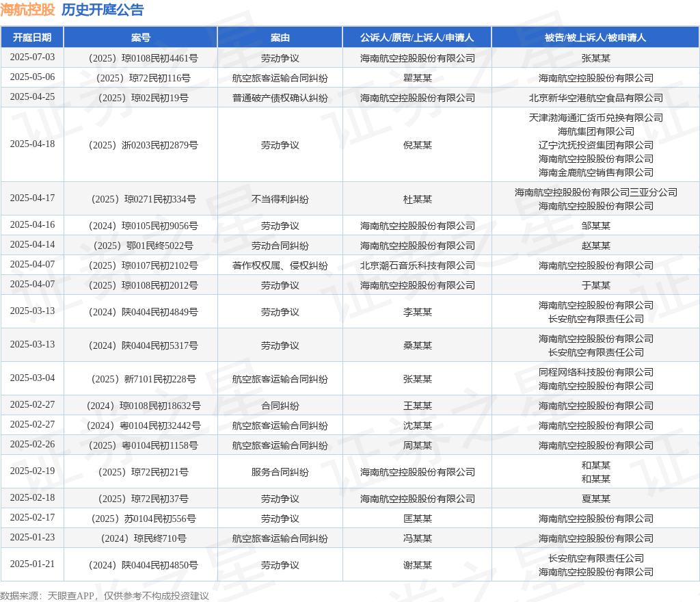This screenshot has width=700, height=602.
Task: Click defendant 海南金鹿航空销售有限公司
Action: [x=595, y=172]
